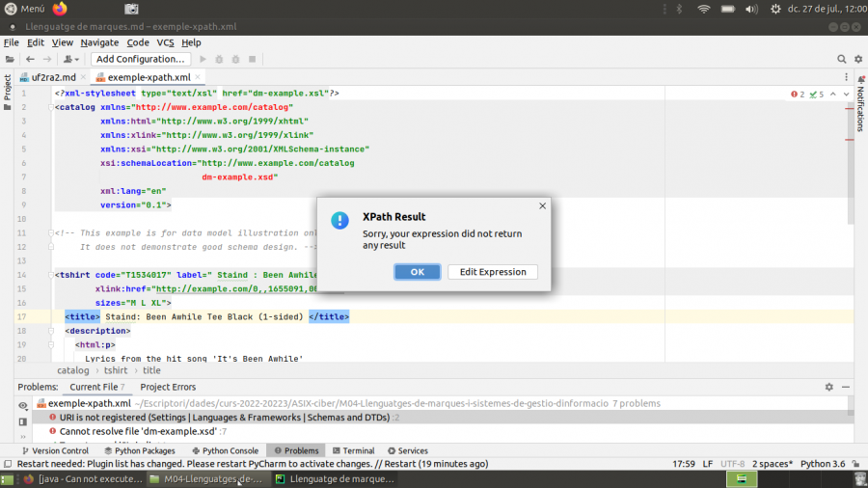Open the Help menu
This screenshot has width=868, height=488.
coord(191,42)
